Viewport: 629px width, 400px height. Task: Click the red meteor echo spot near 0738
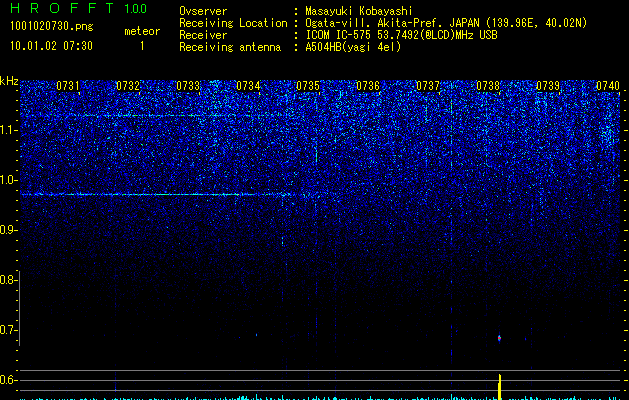click(x=499, y=338)
